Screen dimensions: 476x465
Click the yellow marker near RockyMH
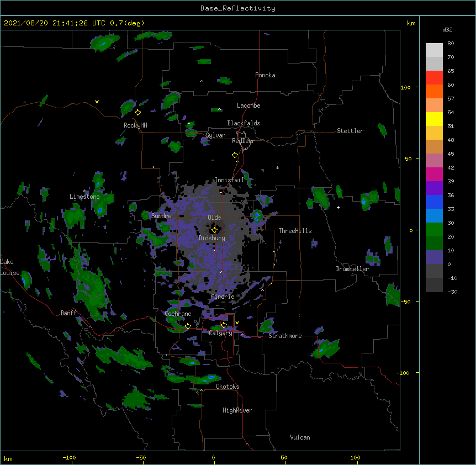(x=138, y=113)
